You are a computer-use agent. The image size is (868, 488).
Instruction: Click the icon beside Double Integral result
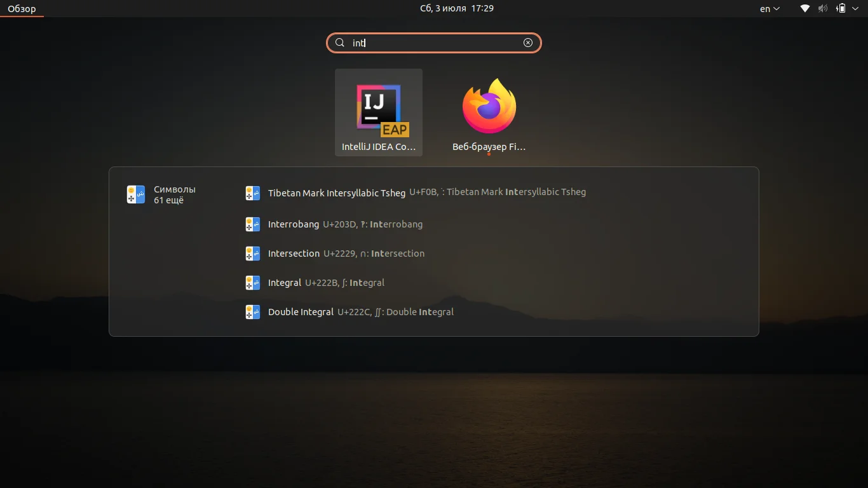point(253,312)
